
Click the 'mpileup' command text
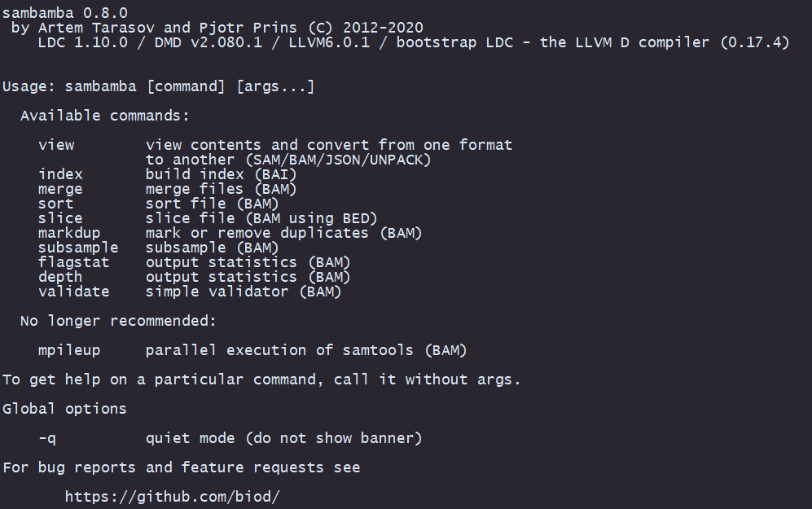point(69,350)
